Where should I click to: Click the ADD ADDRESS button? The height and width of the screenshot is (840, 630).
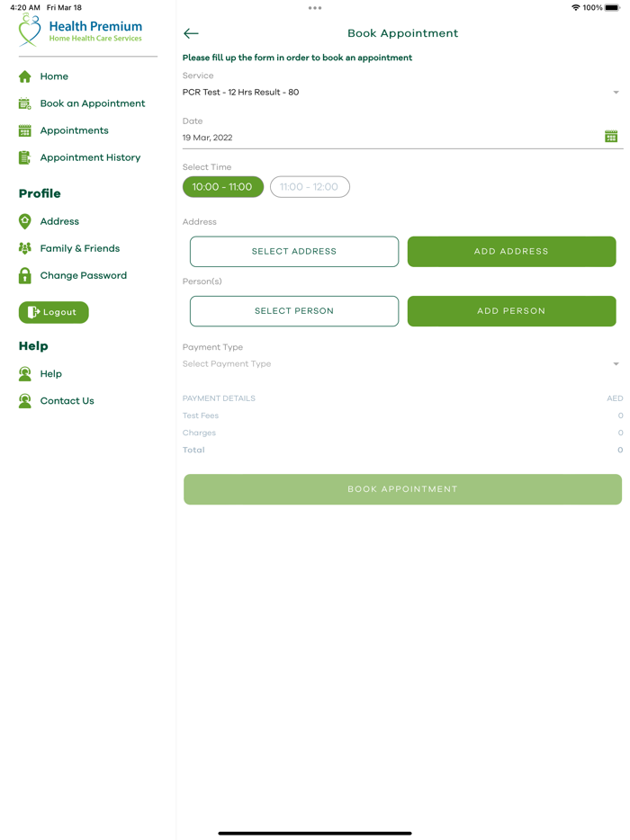point(511,251)
